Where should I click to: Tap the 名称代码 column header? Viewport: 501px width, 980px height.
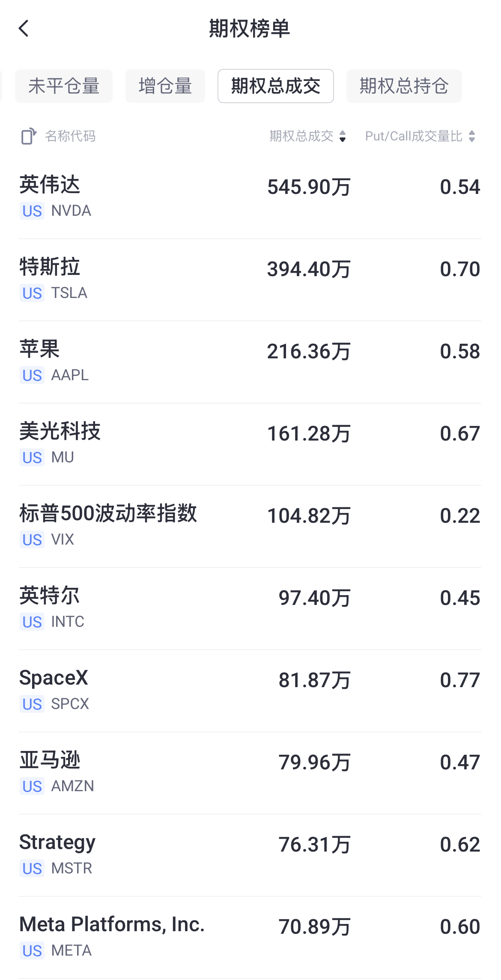point(70,136)
